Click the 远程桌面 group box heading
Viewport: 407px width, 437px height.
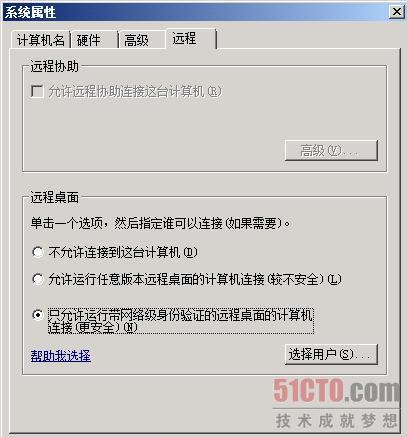[x=54, y=197]
